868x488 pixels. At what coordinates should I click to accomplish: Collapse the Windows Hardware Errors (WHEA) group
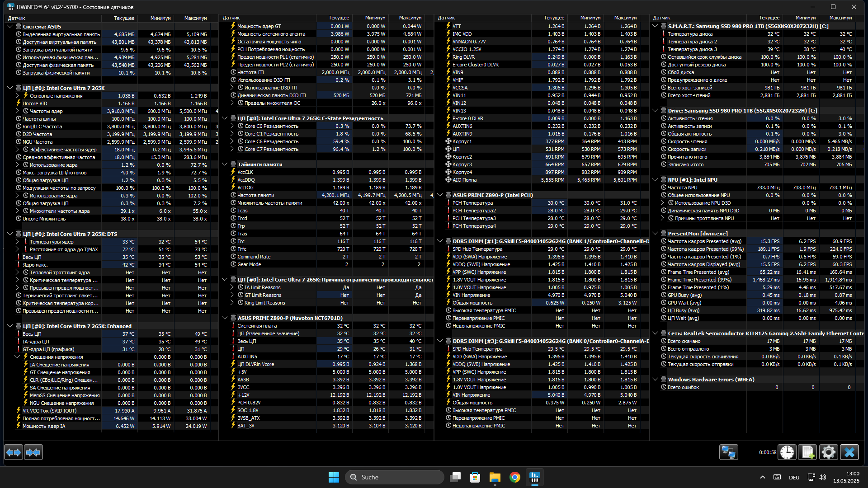(655, 380)
